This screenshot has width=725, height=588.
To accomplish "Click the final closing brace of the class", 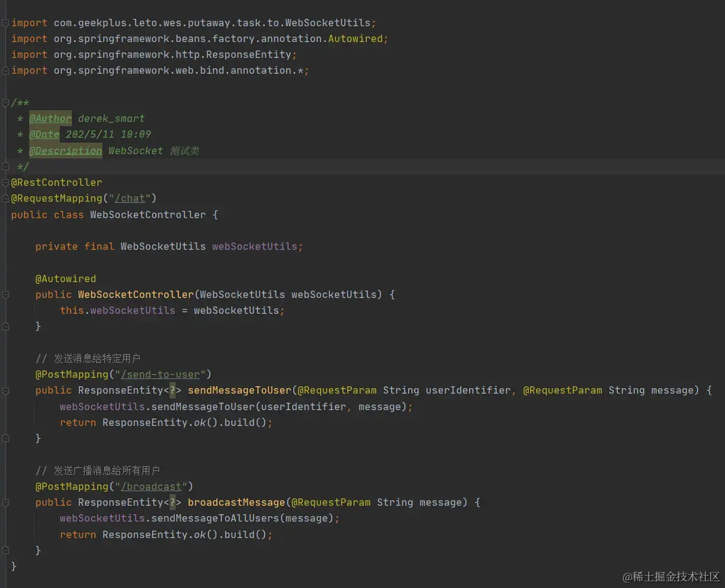I will [14, 566].
